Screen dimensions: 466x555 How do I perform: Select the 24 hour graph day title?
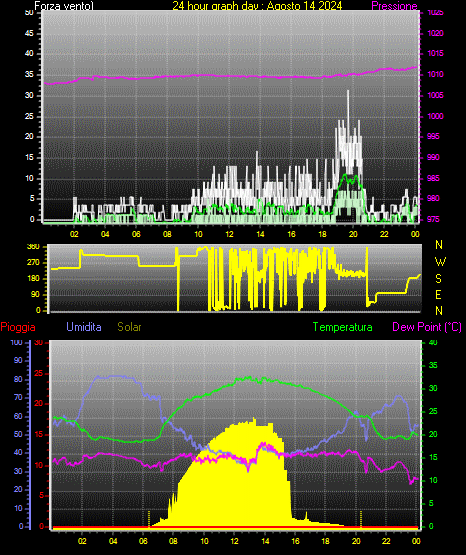pyautogui.click(x=257, y=6)
